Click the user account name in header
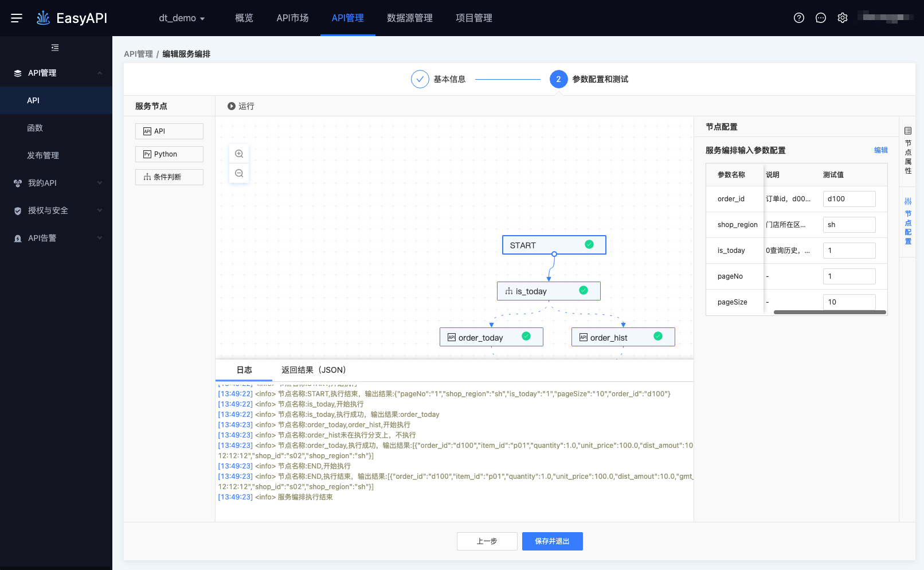 click(886, 17)
